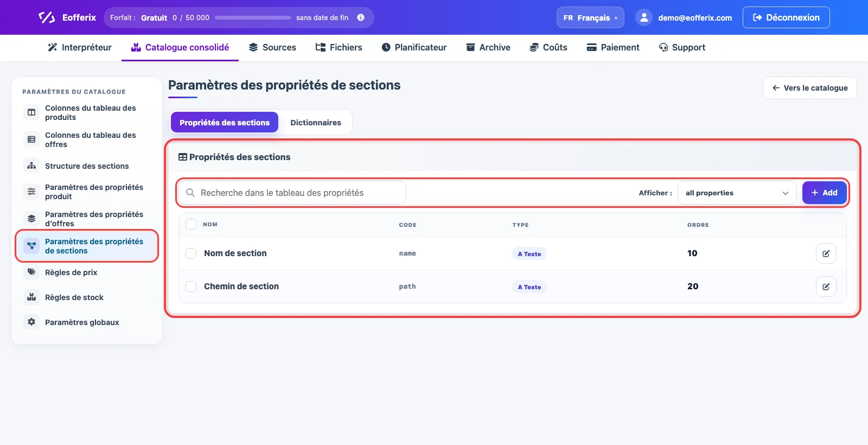
Task: Click the plan usage progress bar
Action: (x=253, y=17)
